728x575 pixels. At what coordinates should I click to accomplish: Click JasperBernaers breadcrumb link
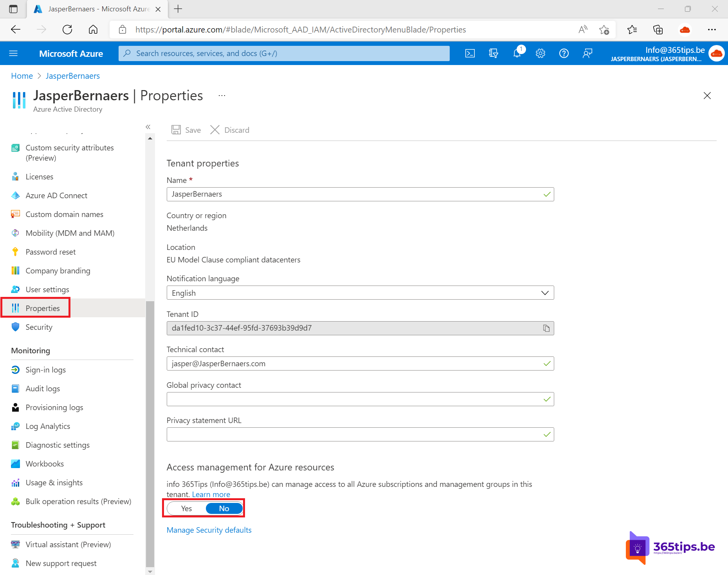(73, 76)
